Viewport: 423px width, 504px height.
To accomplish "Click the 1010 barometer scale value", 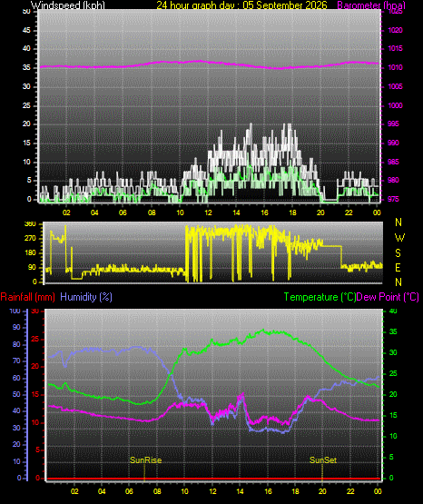I will (x=395, y=67).
